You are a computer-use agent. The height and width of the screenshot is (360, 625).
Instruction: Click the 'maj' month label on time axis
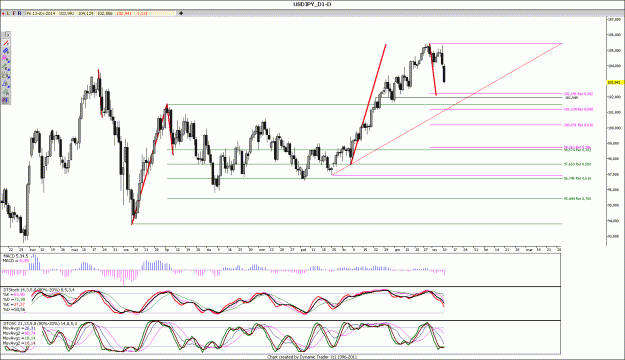point(74,250)
